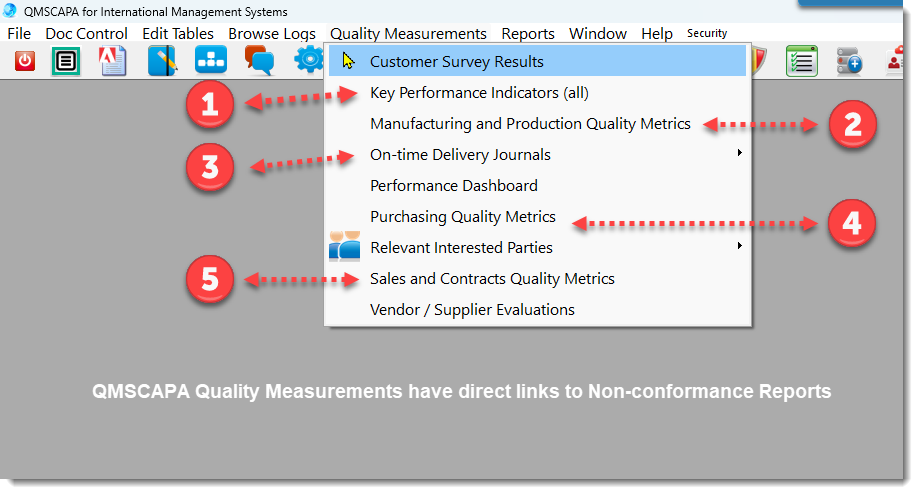This screenshot has width=918, height=494.
Task: Click the blue gear settings icon
Action: point(309,60)
